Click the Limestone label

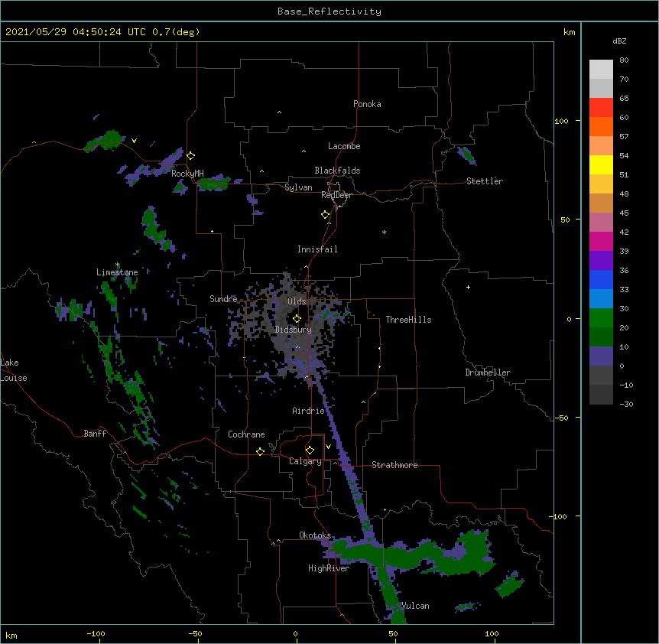[x=117, y=272]
